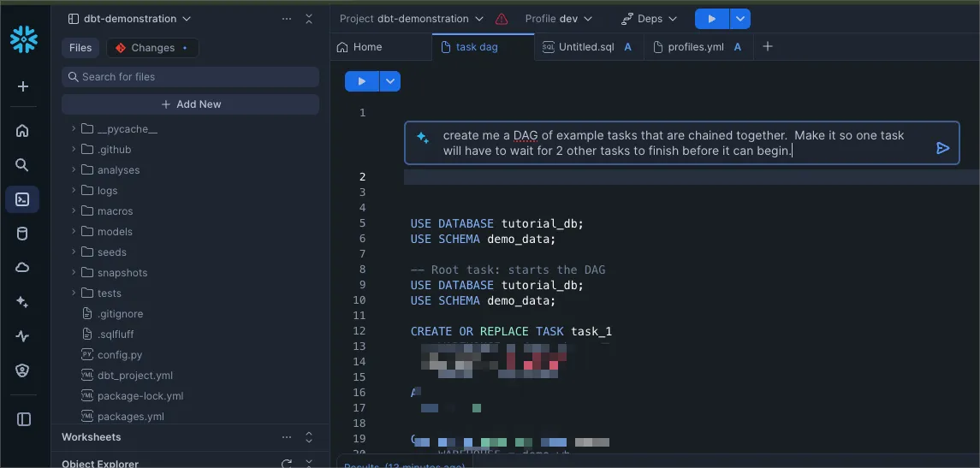980x468 pixels.
Task: Click the dbt-demonstration workspace dropdown
Action: pos(129,19)
